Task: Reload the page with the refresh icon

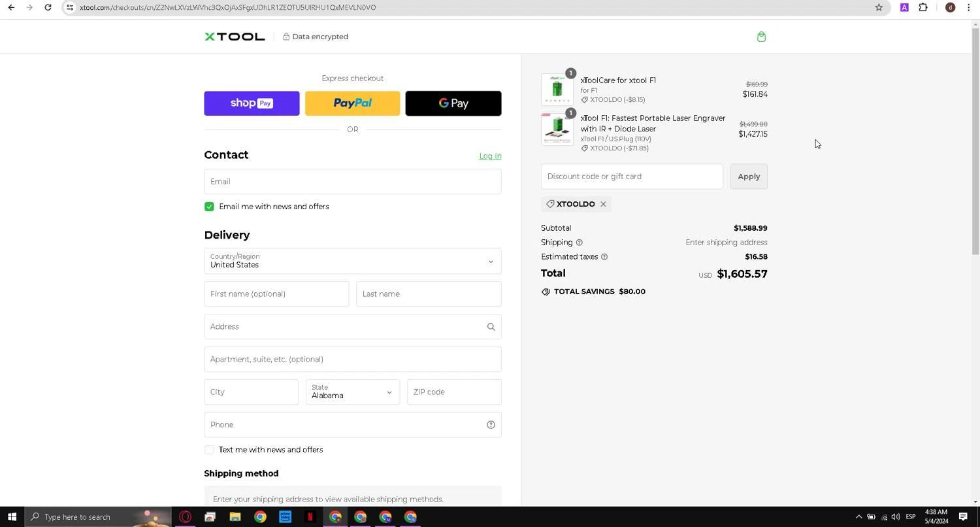Action: 48,7
